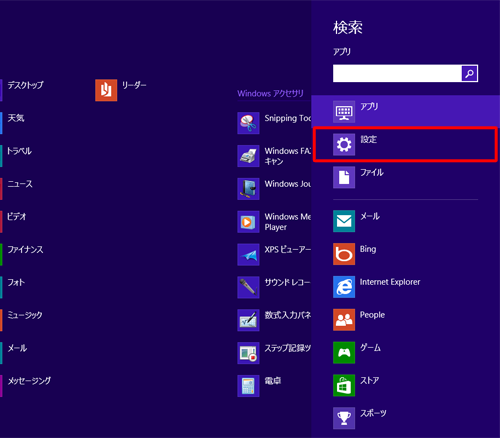
Task: Click the search text field
Action: [x=397, y=73]
